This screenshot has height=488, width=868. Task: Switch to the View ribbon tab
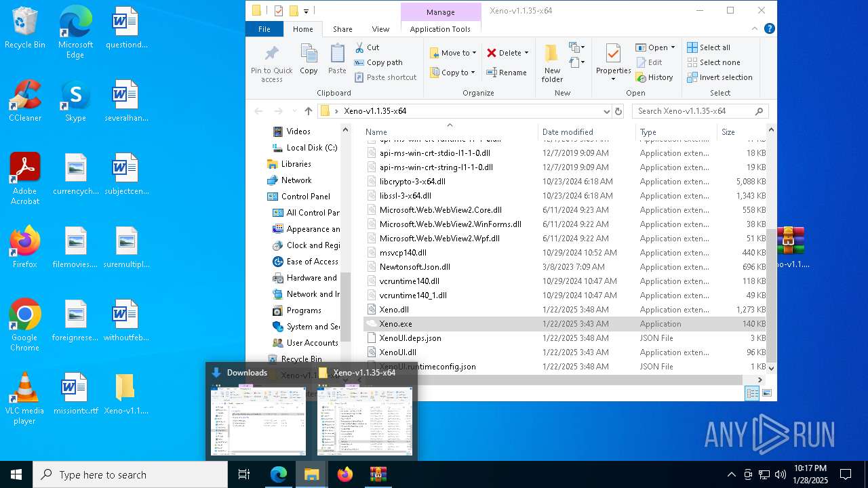pos(380,29)
